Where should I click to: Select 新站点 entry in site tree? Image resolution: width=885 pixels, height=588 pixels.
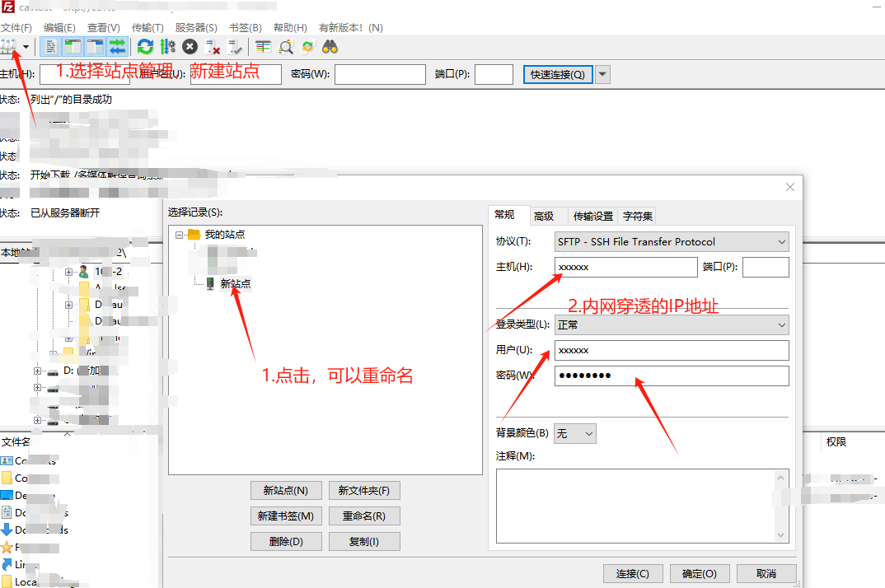(235, 284)
